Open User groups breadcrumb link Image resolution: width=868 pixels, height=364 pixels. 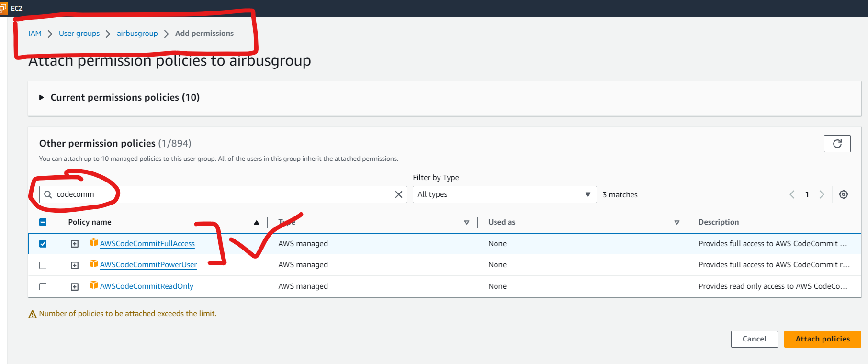click(79, 34)
